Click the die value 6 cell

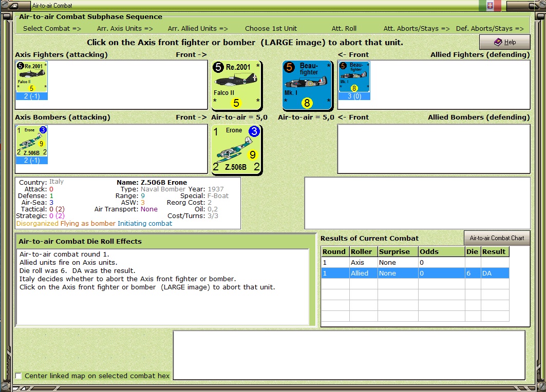point(473,273)
